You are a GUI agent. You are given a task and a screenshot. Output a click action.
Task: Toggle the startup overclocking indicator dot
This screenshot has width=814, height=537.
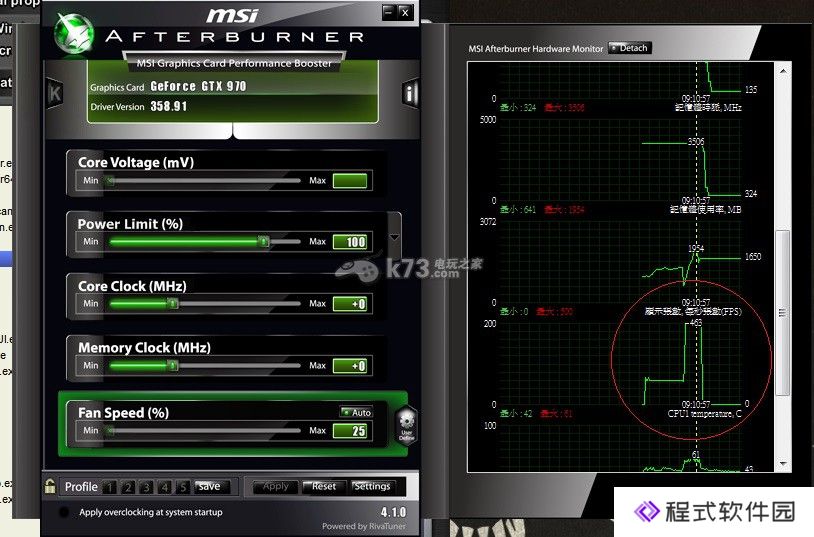(64, 512)
